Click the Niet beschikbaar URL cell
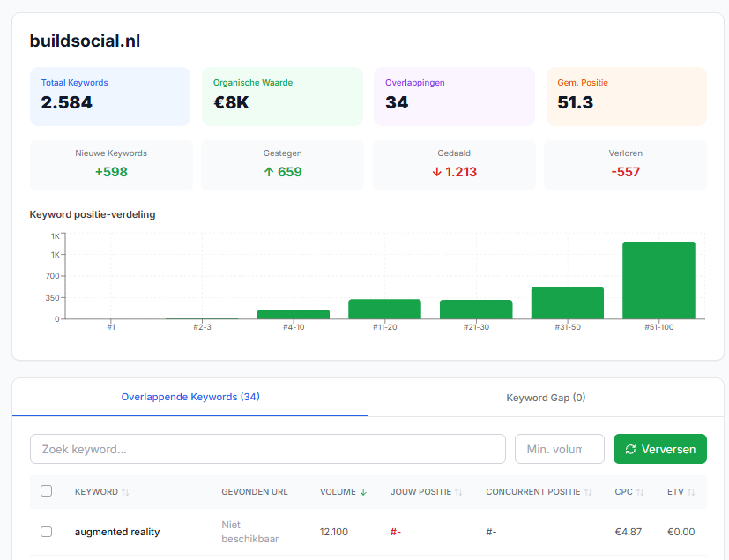The width and height of the screenshot is (729, 560). tap(249, 532)
